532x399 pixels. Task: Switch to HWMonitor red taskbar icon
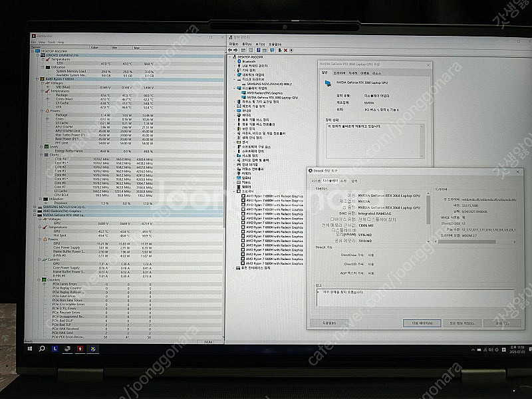[x=80, y=348]
